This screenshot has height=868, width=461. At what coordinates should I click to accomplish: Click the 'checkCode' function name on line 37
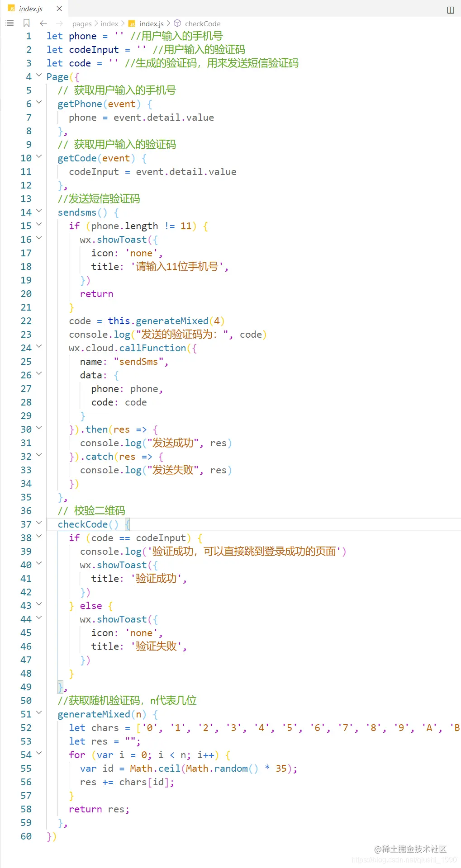pos(83,524)
